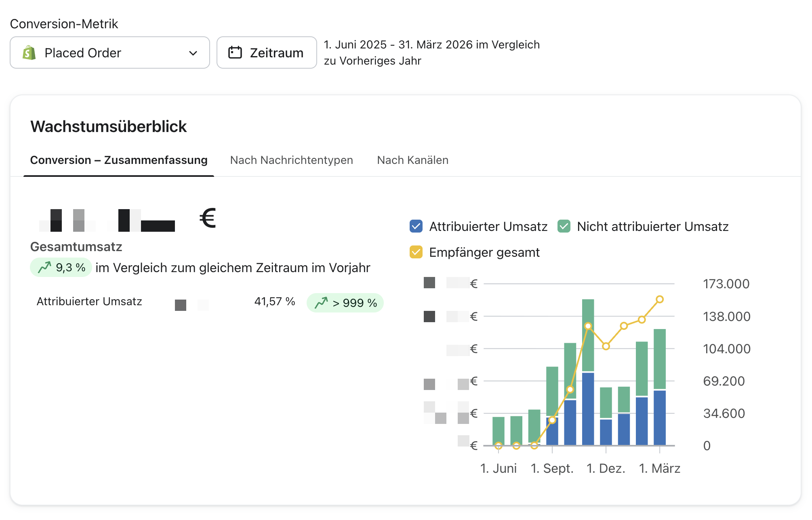Toggle the Nicht attribuierter Umsatz checkbox
This screenshot has height=520, width=812.
click(564, 226)
